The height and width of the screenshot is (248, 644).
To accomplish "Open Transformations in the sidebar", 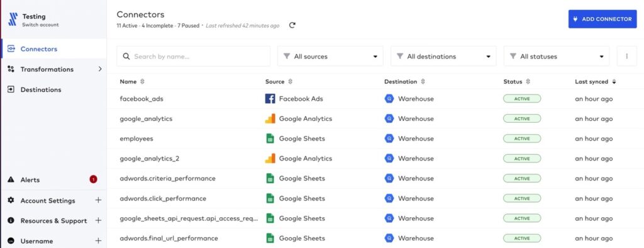I will pos(54,69).
